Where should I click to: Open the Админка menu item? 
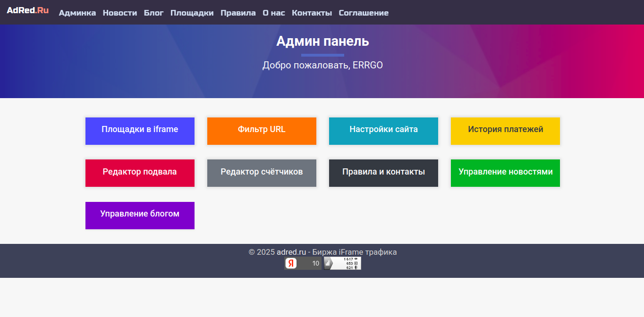point(77,13)
